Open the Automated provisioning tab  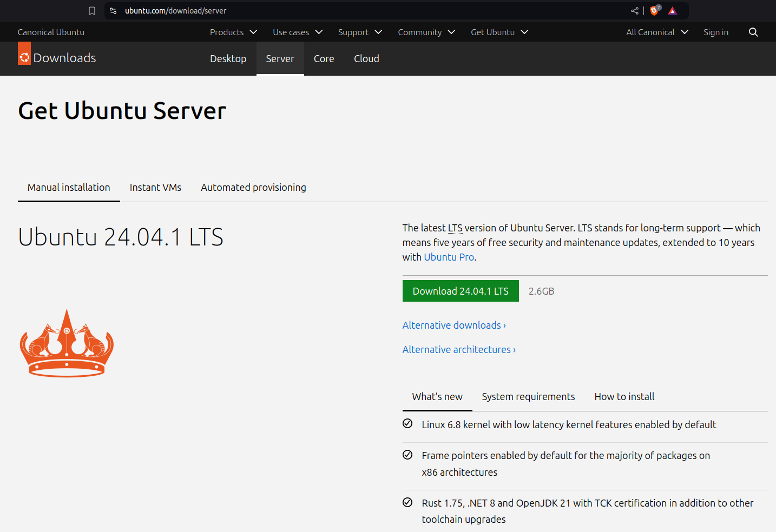click(253, 188)
